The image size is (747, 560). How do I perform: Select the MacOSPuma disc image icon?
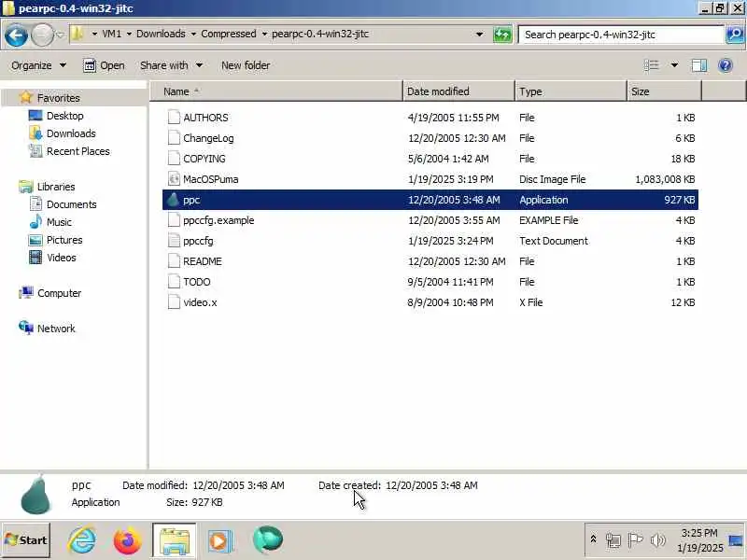174,179
